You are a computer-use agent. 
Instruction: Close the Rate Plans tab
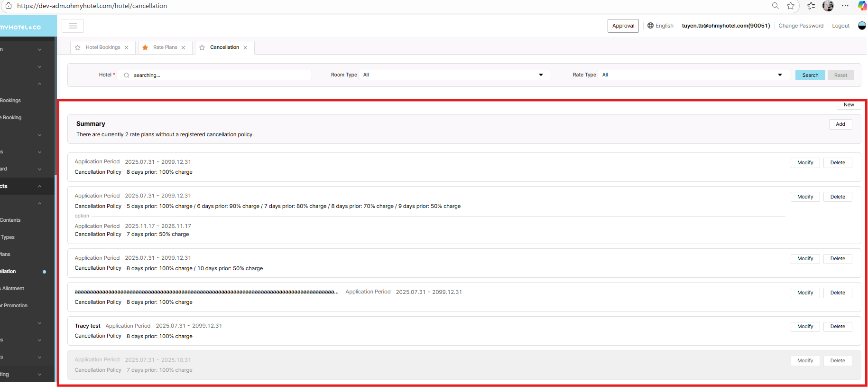(x=183, y=47)
